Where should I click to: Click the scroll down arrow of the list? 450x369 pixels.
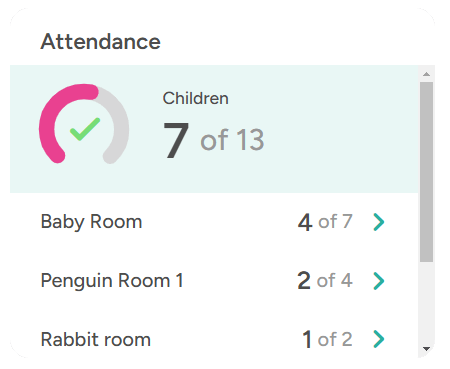click(426, 349)
